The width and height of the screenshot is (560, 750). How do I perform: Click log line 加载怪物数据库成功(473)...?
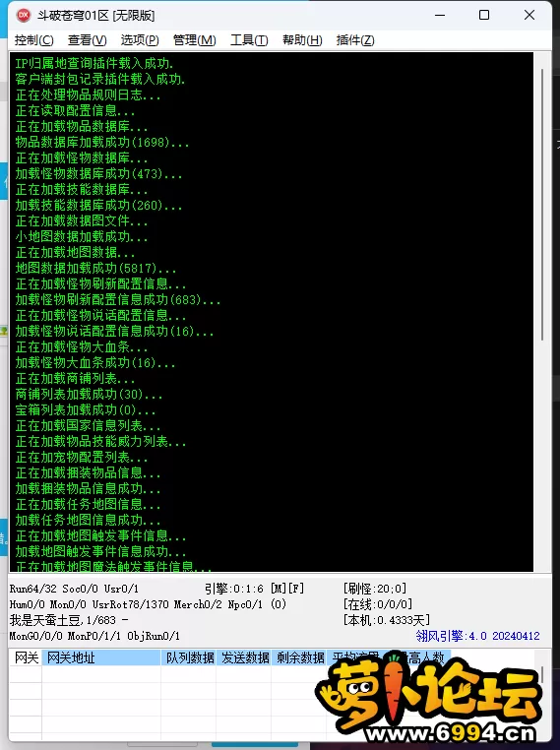[98, 174]
